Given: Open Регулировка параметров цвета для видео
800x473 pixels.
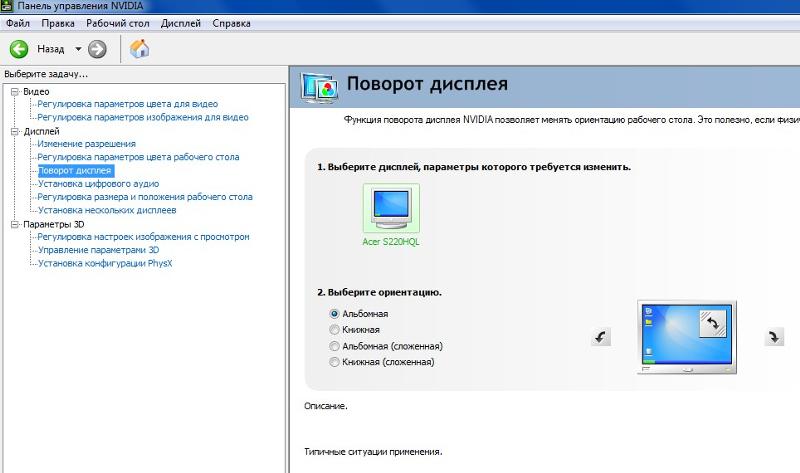Looking at the screenshot, I should pyautogui.click(x=128, y=104).
